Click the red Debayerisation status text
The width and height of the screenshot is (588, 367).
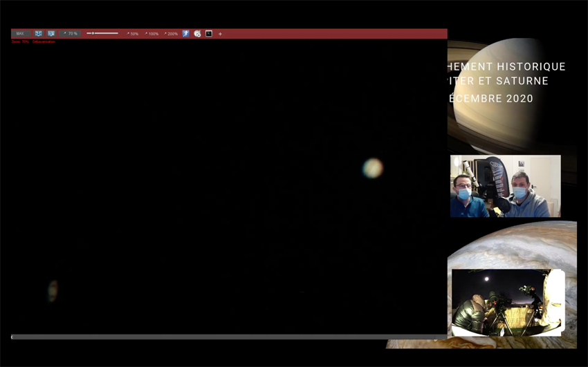(x=44, y=41)
